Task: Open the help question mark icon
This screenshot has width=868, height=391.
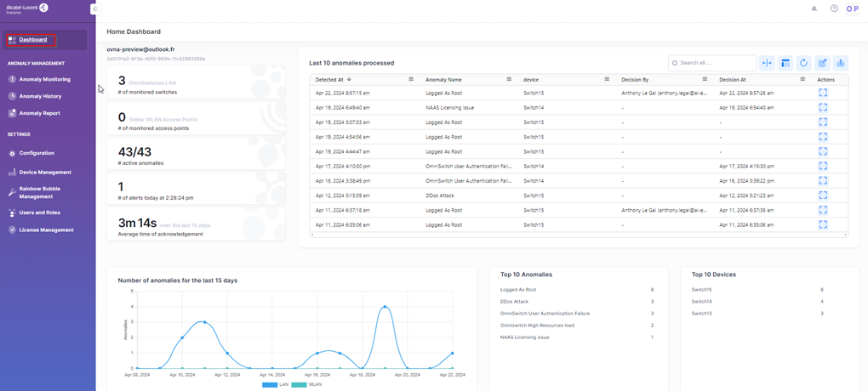Action: [x=834, y=8]
